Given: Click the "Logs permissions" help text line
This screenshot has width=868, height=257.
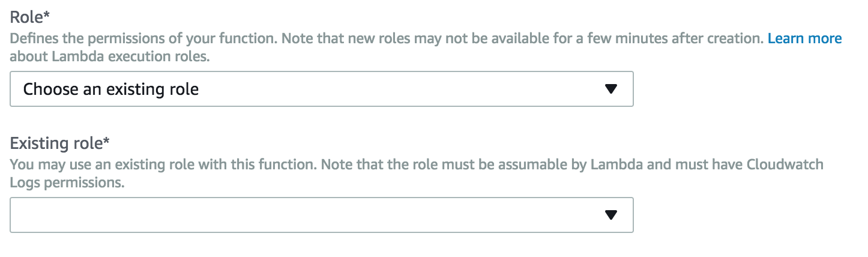Looking at the screenshot, I should (x=67, y=183).
